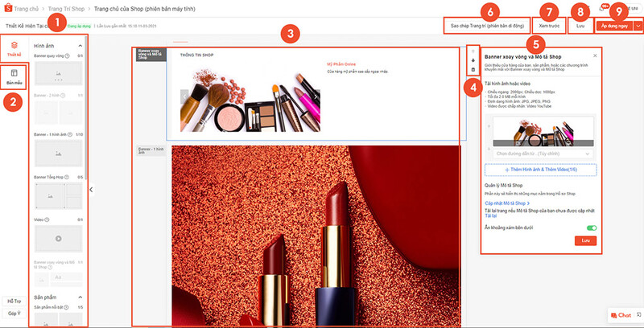
Task: Go to Trang chủ breadcrumb
Action: [x=29, y=8]
